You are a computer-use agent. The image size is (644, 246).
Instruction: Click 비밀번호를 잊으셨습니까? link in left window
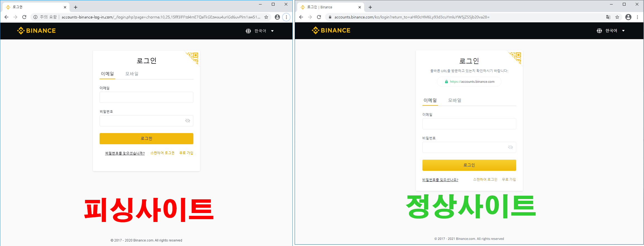125,153
